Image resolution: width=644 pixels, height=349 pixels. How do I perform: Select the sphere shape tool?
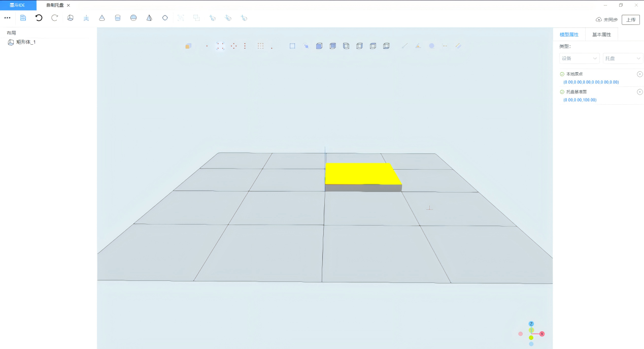[133, 18]
